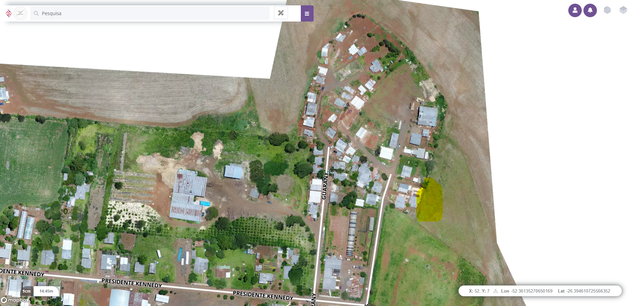
Task: Click the application logo icon
Action: [9, 13]
